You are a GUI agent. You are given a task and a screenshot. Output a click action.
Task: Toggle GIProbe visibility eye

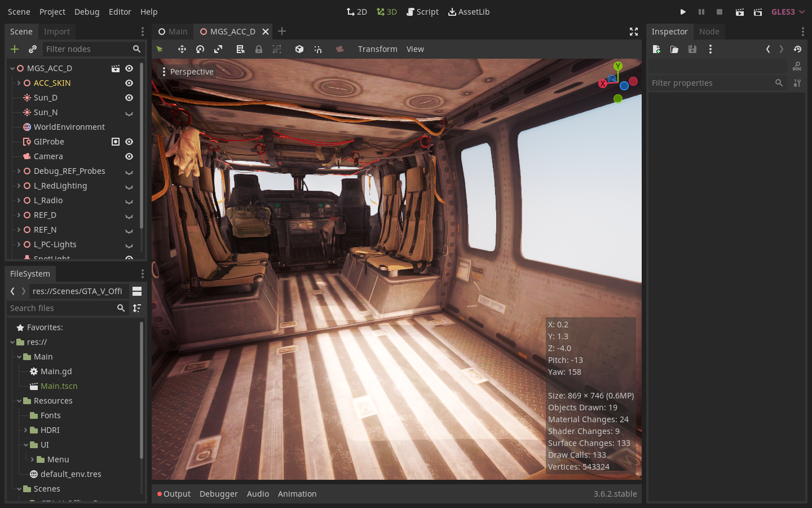tap(129, 142)
